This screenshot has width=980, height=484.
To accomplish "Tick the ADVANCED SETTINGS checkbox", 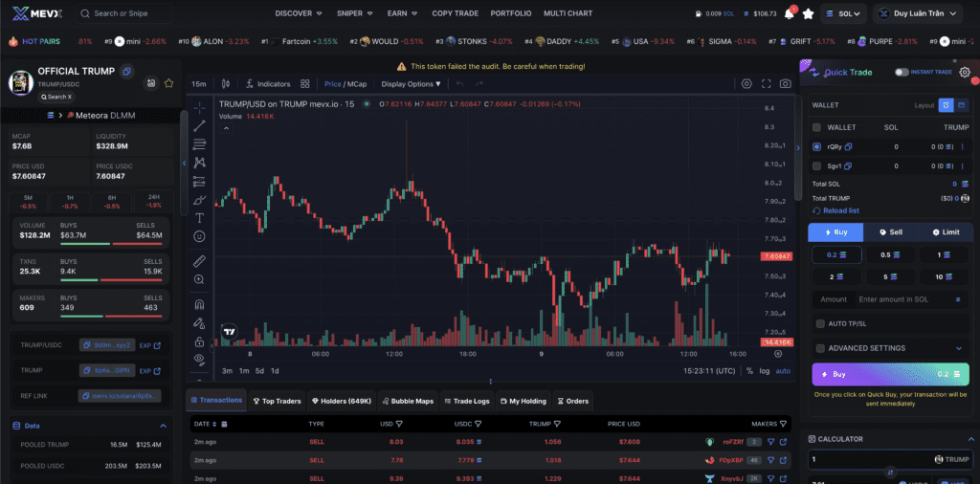I will point(820,348).
